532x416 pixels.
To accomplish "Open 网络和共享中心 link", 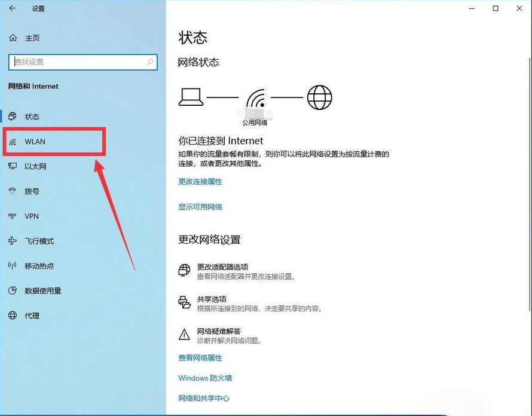I will pos(204,398).
